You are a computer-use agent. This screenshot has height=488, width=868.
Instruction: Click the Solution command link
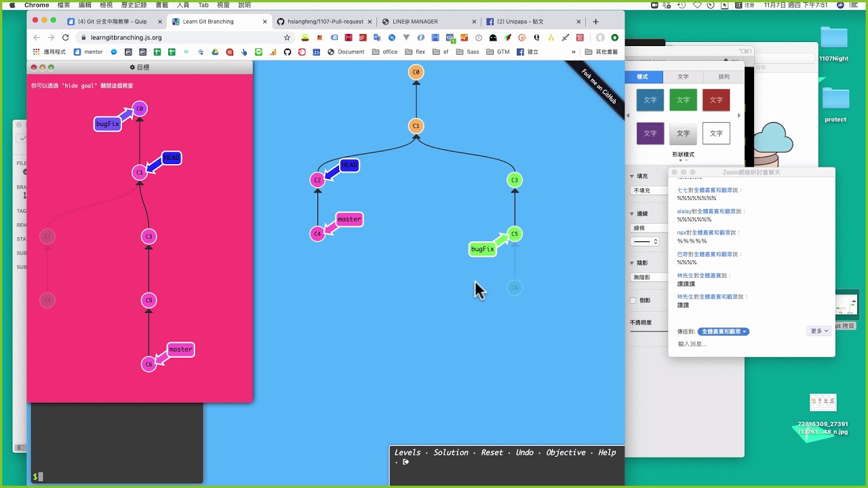pyautogui.click(x=451, y=453)
